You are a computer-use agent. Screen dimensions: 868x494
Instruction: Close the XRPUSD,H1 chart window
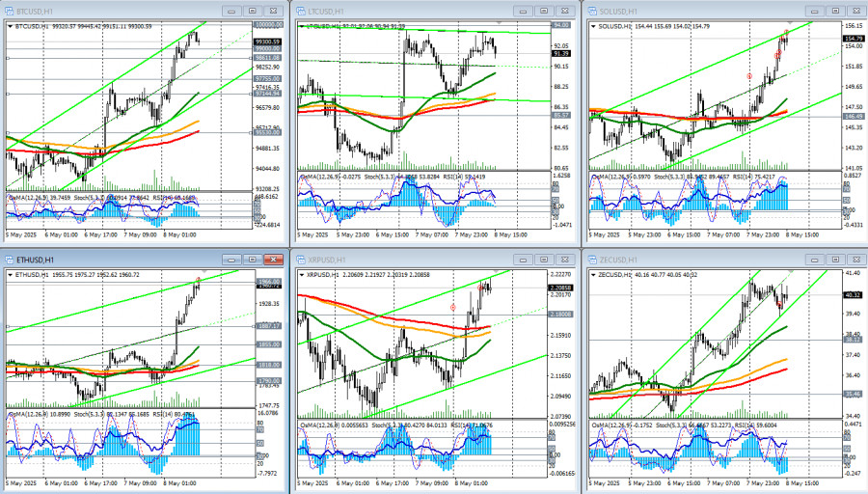coord(564,260)
